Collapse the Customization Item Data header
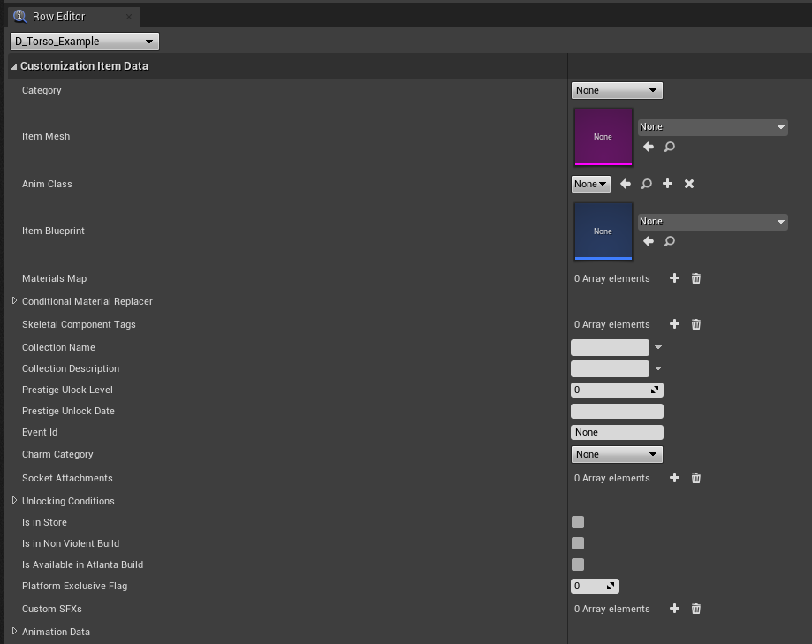 (x=14, y=66)
